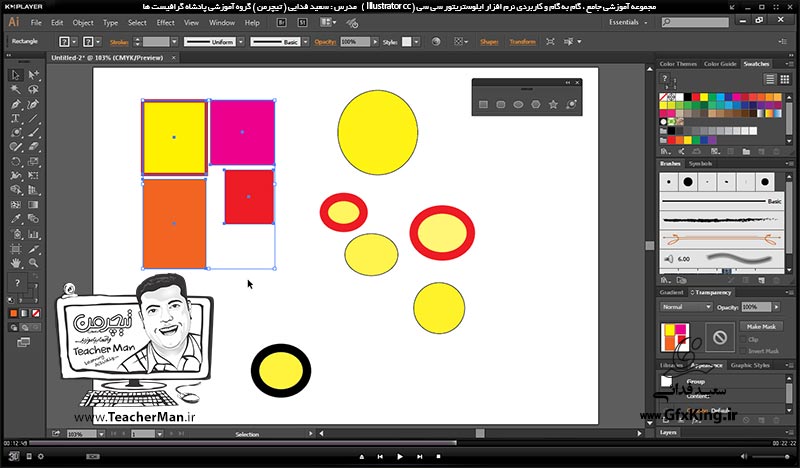
Task: Open the Normal blending mode dropdown
Action: 685,307
